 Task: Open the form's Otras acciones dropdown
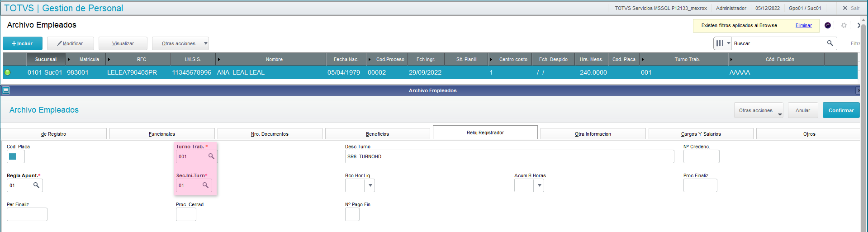(759, 110)
